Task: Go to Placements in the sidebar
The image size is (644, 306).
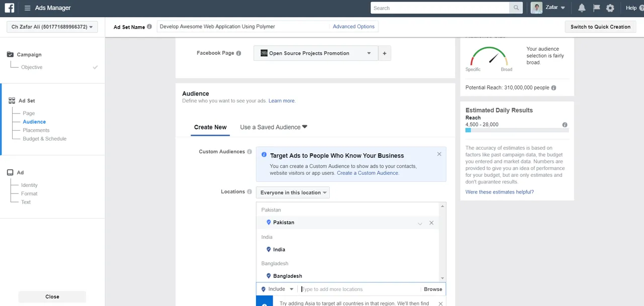Action: [x=36, y=130]
